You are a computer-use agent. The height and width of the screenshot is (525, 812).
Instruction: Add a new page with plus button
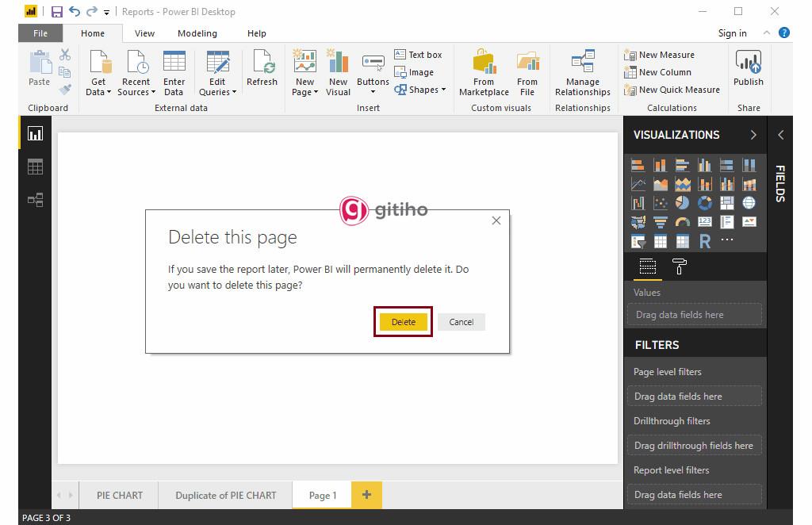pyautogui.click(x=366, y=494)
